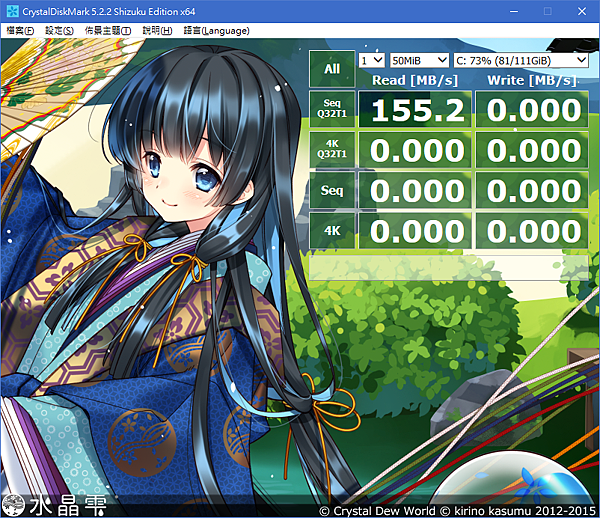Run all benchmarks with the All button
The width and height of the screenshot is (600, 518).
pos(332,69)
